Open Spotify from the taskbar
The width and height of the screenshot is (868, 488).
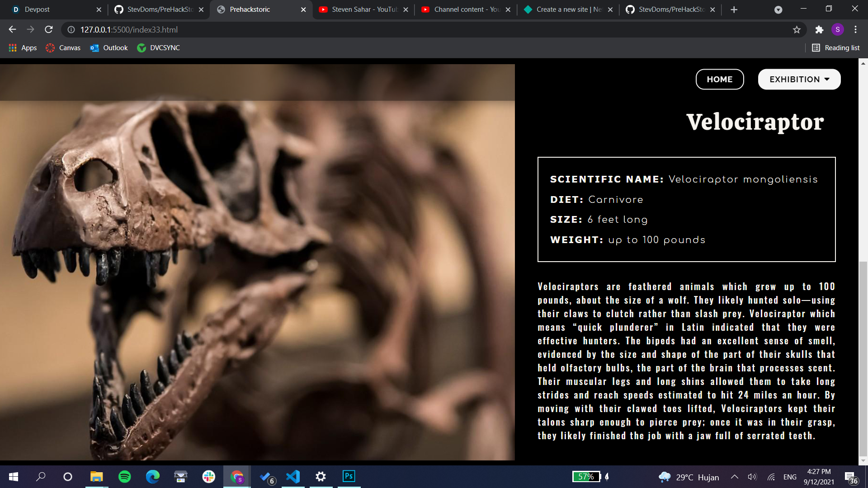[x=124, y=477]
